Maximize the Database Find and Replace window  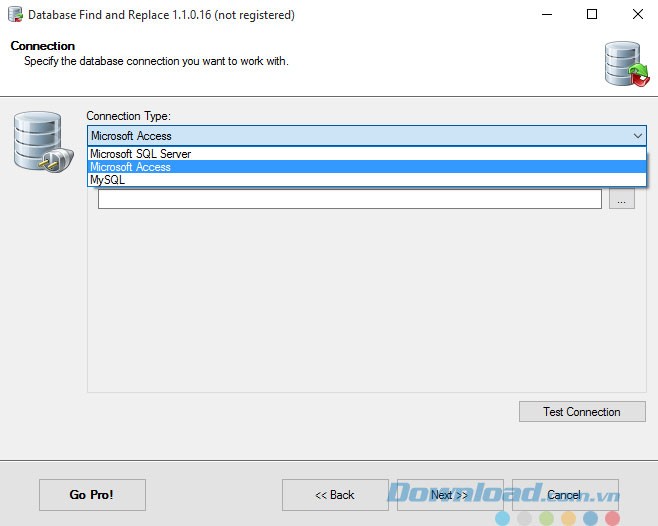coord(592,15)
